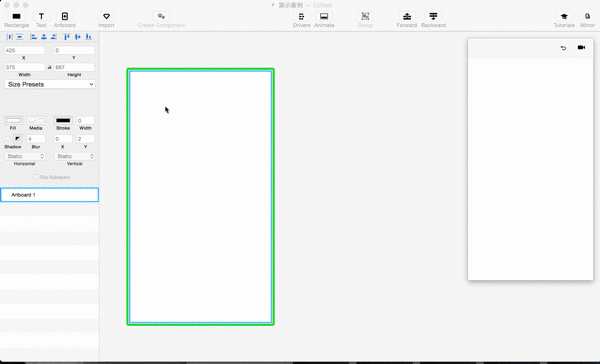Click the shadow X offset field
The image size is (600, 364).
pos(63,139)
